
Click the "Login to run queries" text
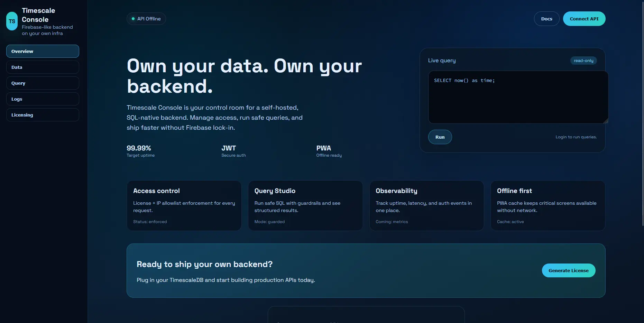pos(576,137)
